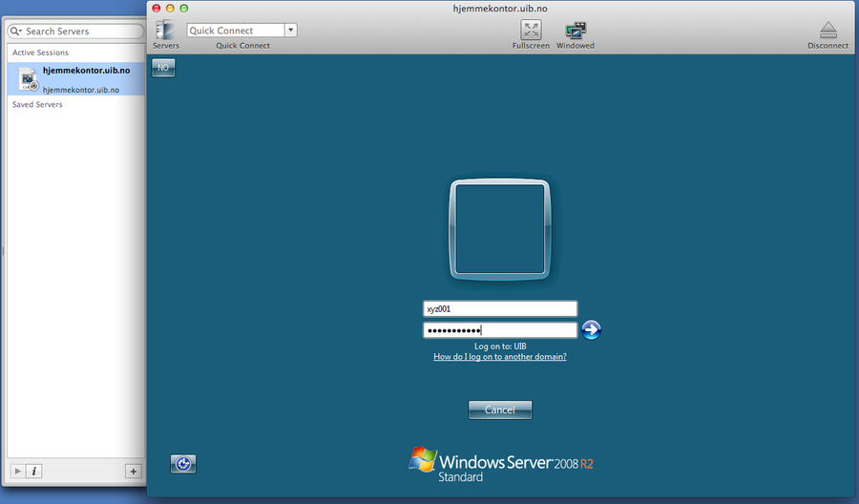Click the password input field
The height and width of the screenshot is (504, 859).
(x=500, y=330)
